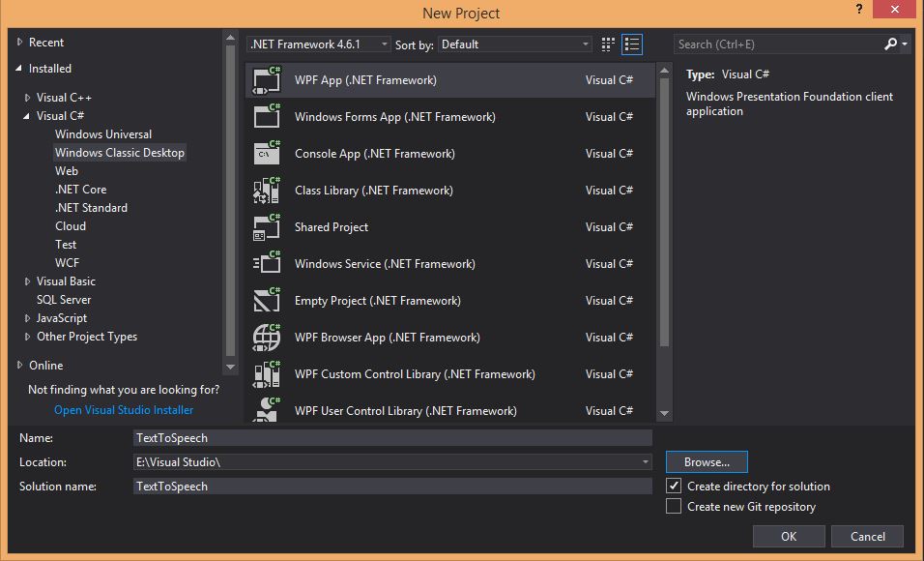Expand the Visual C++ node

pyautogui.click(x=27, y=98)
